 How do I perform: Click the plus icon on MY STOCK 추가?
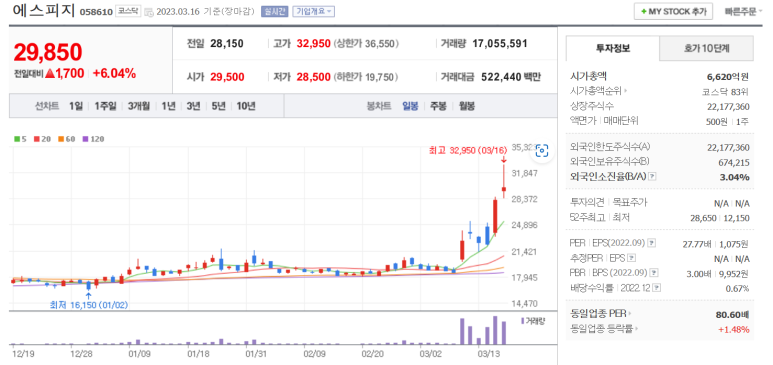pyautogui.click(x=644, y=11)
